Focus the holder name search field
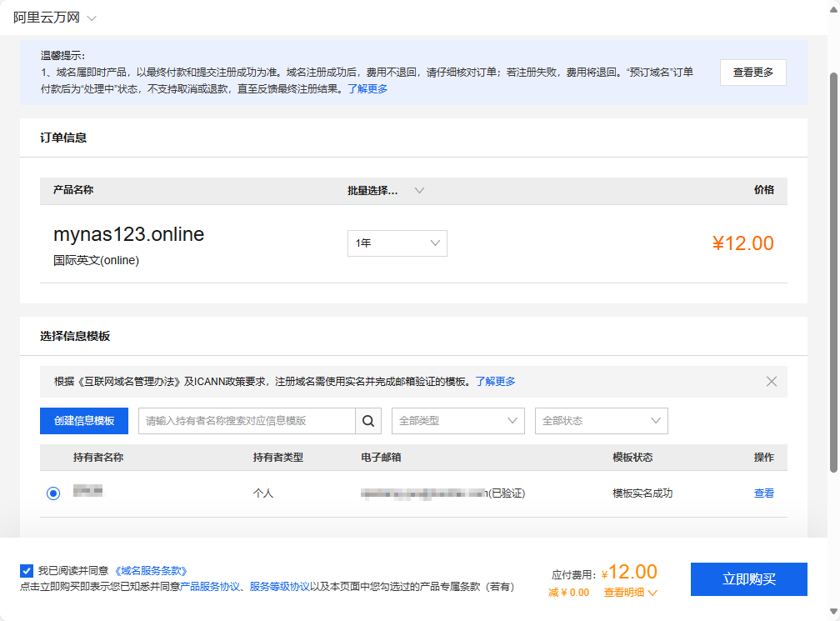The image size is (840, 621). (247, 421)
